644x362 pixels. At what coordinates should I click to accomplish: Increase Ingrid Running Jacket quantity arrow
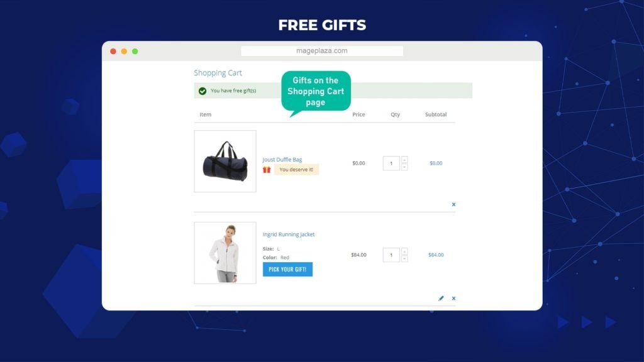click(404, 251)
